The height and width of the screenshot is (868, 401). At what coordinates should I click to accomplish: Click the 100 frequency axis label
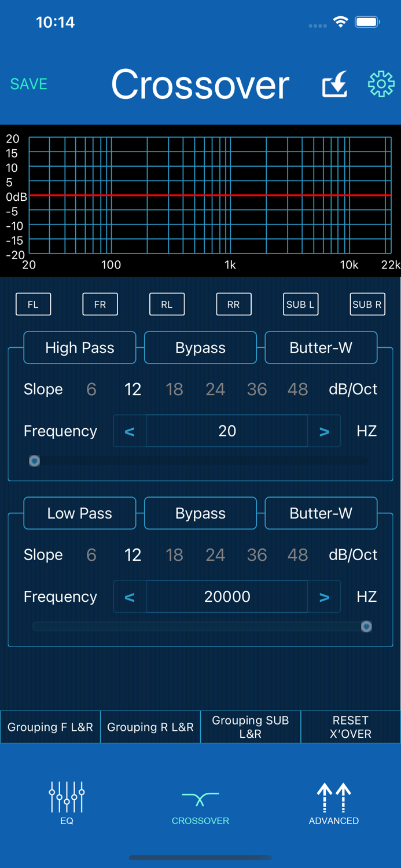111,265
